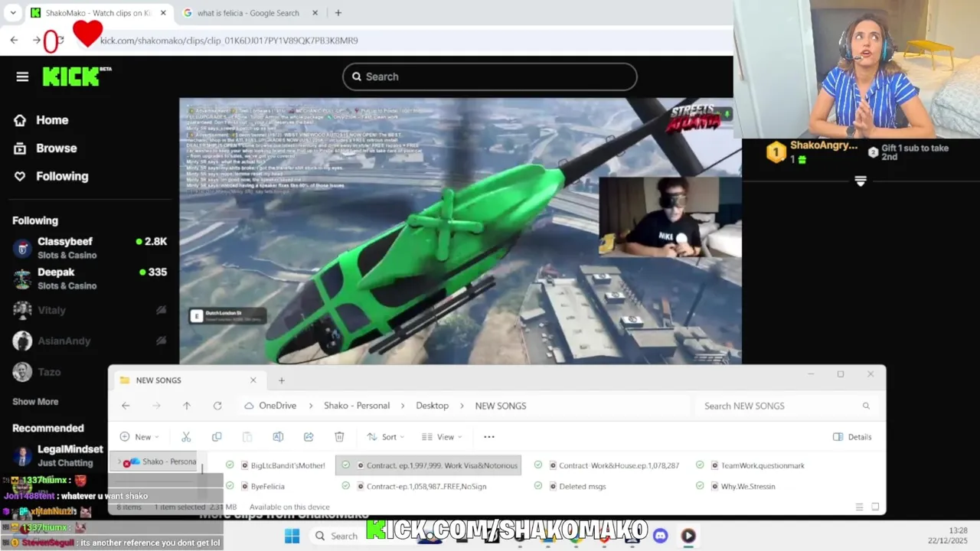Open Discord from the taskbar
Image resolution: width=980 pixels, height=551 pixels.
click(661, 536)
